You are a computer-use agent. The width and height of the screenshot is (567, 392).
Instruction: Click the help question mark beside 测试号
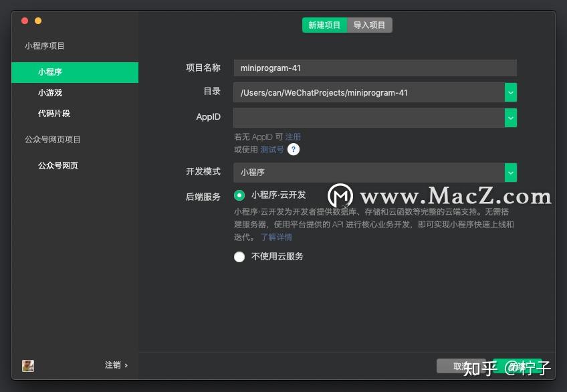pos(293,150)
